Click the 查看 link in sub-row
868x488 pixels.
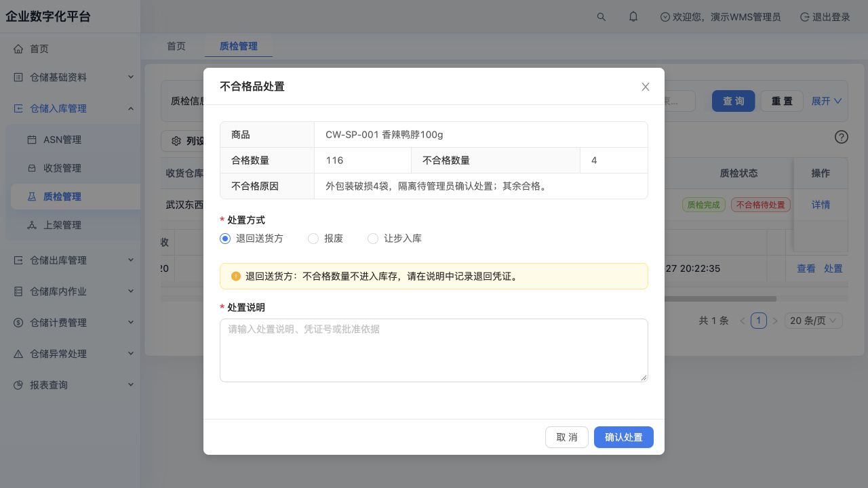(x=806, y=268)
